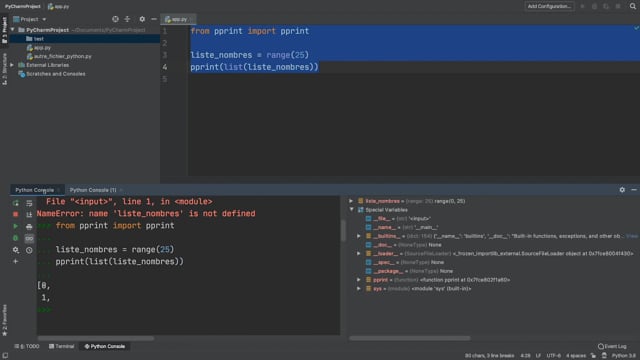Image resolution: width=640 pixels, height=360 pixels.
Task: Open 4 spaces indent setting
Action: 576,356
